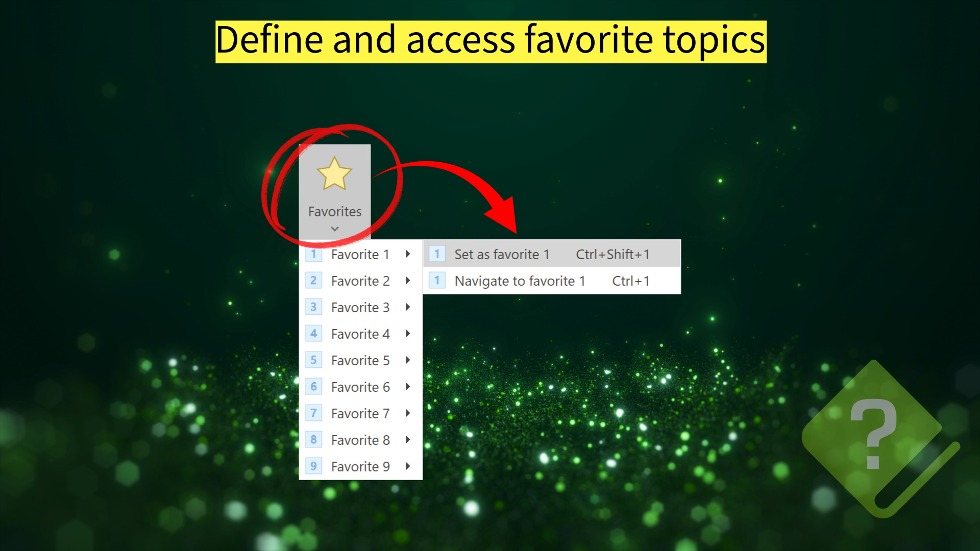Open the Favorite 1 menu entry
Screen dimensions: 980x551
point(360,254)
